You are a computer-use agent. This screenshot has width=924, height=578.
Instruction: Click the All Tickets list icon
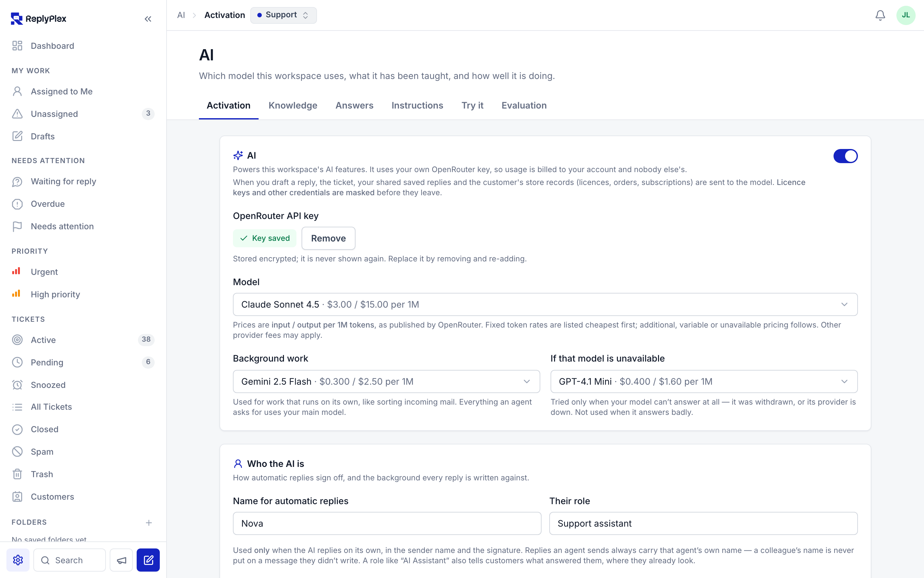(17, 407)
